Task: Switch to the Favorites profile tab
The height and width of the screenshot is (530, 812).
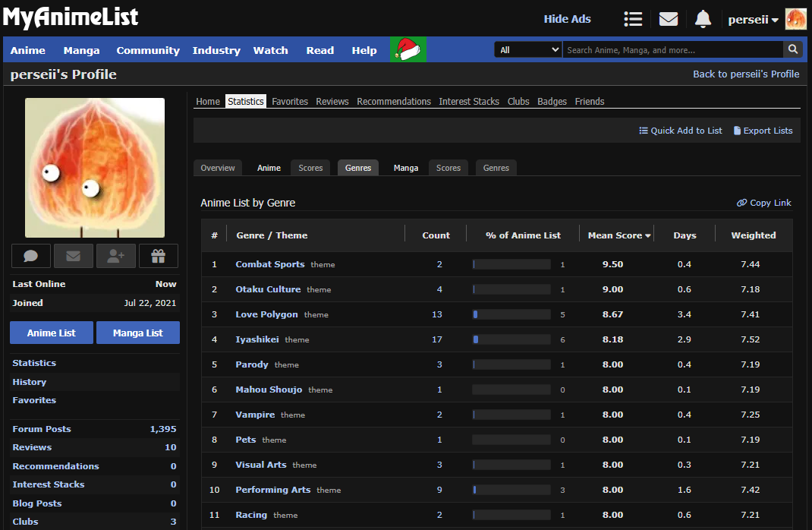Action: click(290, 102)
